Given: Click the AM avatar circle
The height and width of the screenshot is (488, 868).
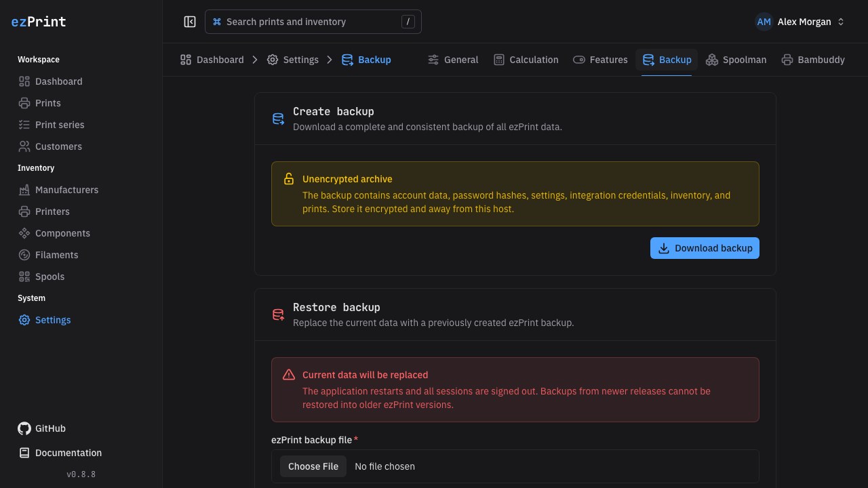Looking at the screenshot, I should 764,22.
